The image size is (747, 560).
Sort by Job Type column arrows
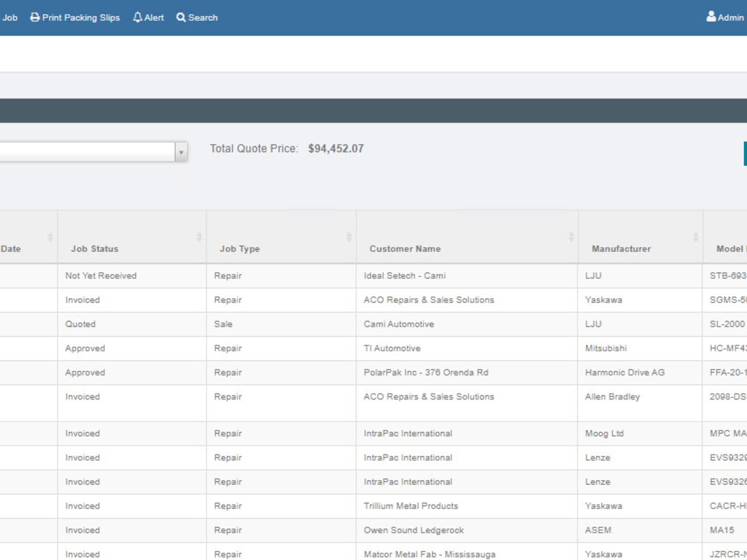point(349,237)
